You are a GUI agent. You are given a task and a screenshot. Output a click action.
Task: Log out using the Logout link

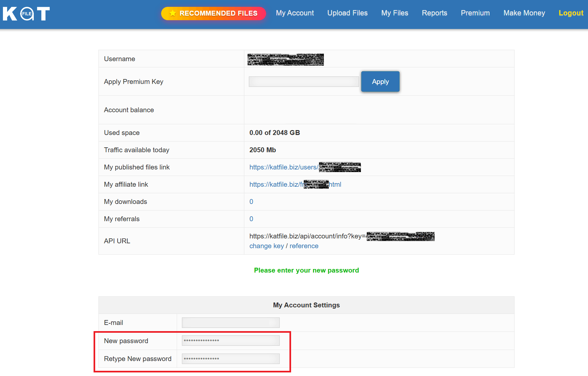571,13
